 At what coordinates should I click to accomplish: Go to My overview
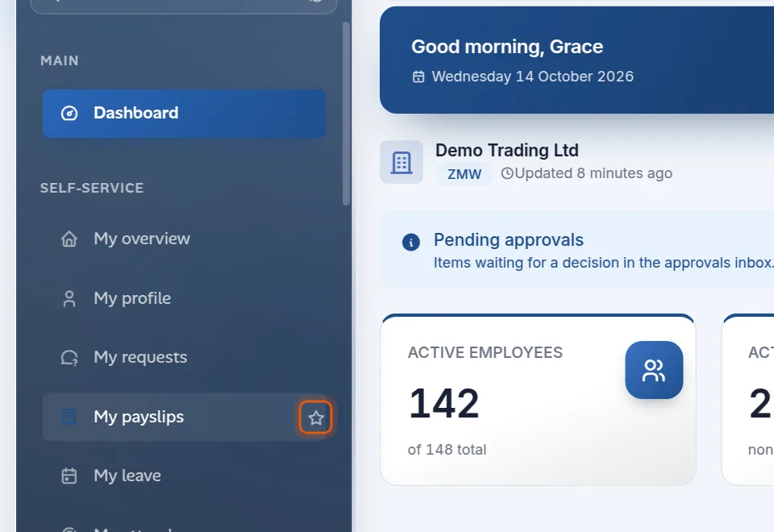[x=184, y=239]
